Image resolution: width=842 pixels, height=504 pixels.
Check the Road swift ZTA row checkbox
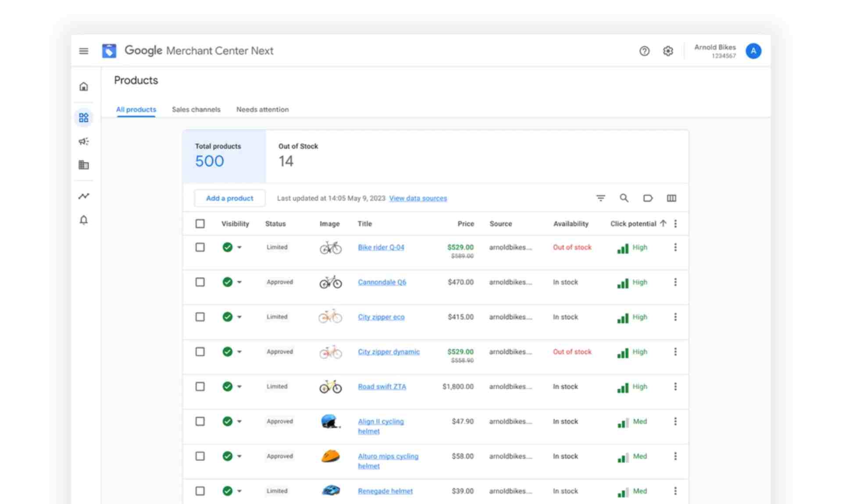point(200,386)
